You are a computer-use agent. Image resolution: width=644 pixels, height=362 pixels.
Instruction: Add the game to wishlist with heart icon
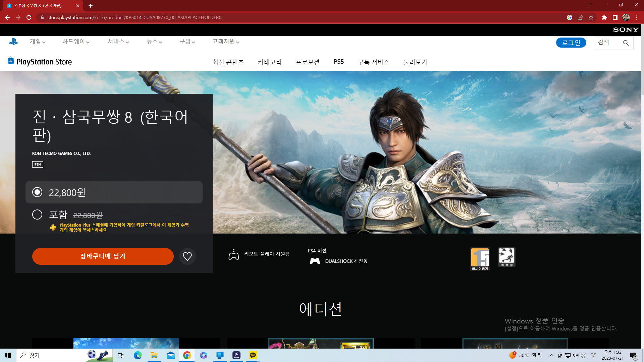click(x=187, y=256)
